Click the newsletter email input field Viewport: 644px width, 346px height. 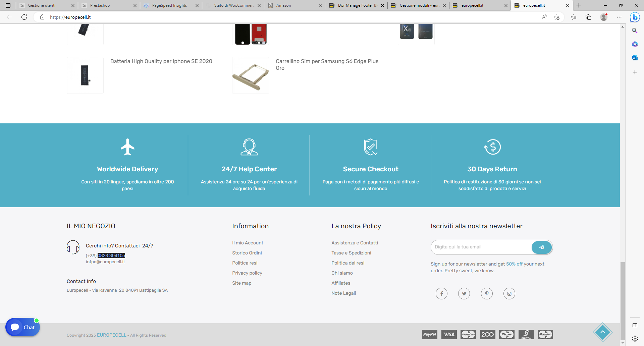[481, 247]
